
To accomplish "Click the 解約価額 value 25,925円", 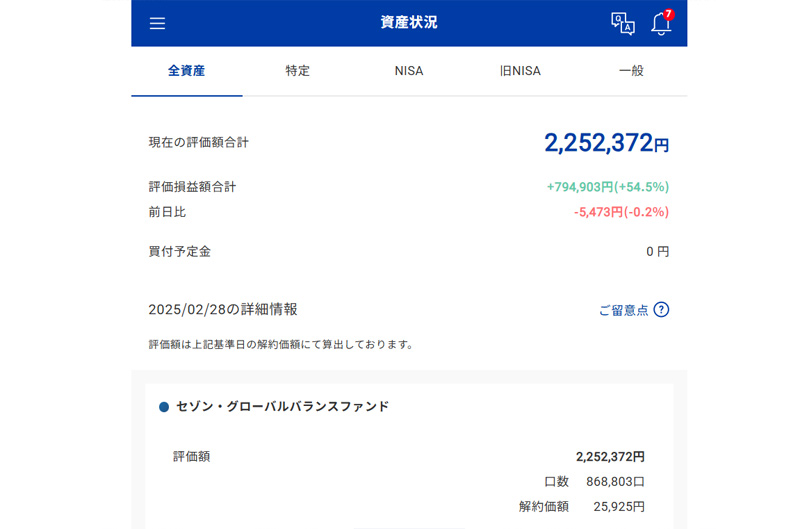I will (619, 507).
